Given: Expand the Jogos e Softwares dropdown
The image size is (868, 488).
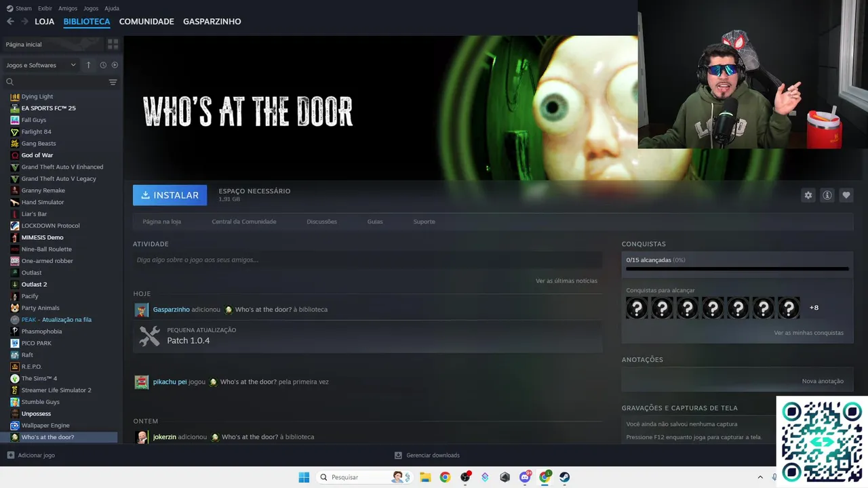Looking at the screenshot, I should [x=41, y=65].
